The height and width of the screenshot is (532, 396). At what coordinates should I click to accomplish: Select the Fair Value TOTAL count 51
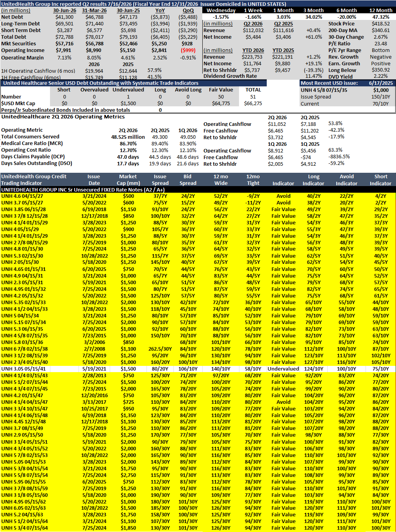coord(253,97)
